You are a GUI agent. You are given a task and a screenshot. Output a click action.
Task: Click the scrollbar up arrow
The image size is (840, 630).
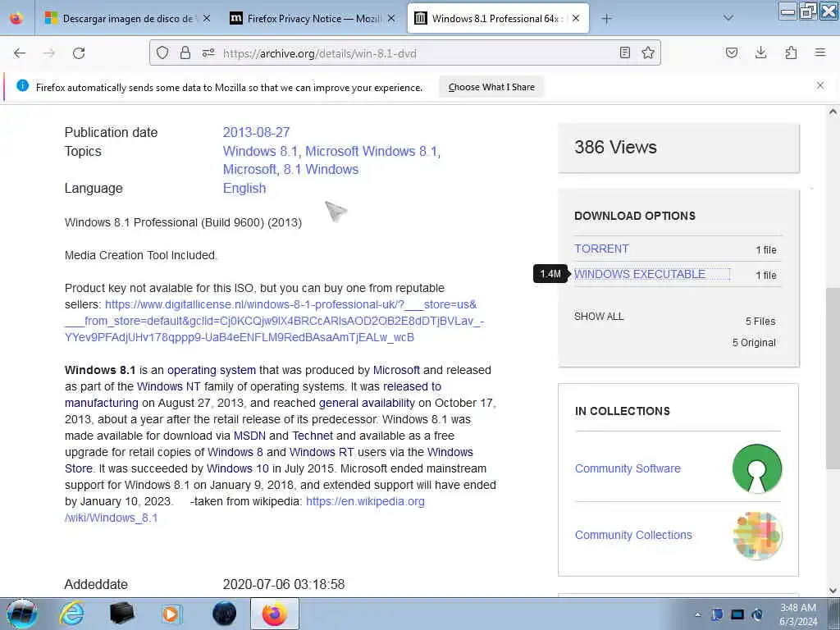pyautogui.click(x=833, y=112)
